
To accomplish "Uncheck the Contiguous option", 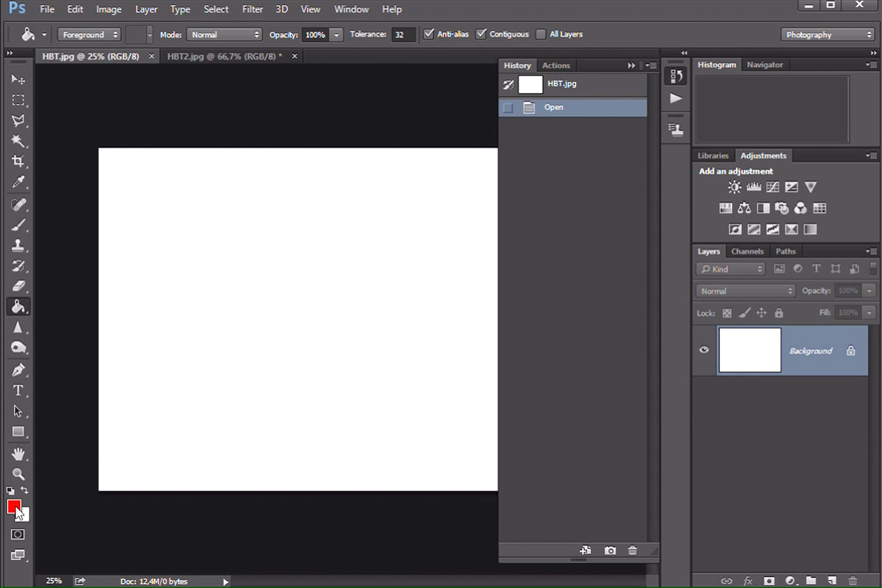I will 481,34.
